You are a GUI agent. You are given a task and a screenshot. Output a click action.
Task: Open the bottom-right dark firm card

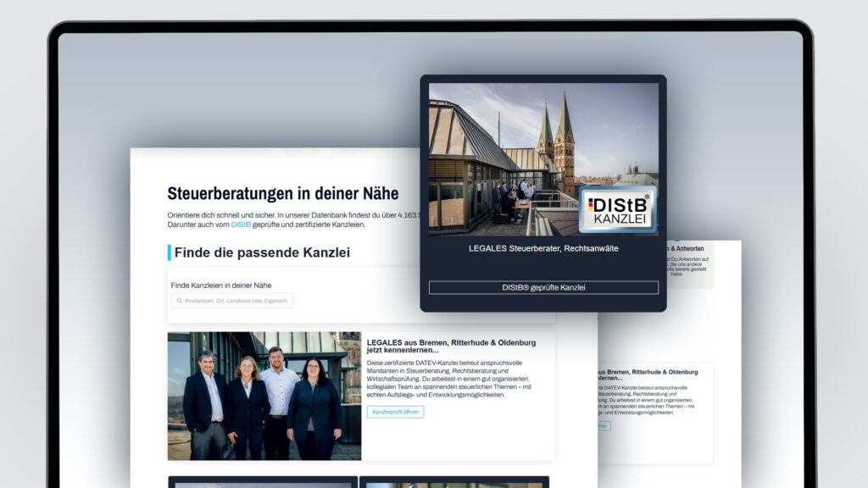pos(453,482)
